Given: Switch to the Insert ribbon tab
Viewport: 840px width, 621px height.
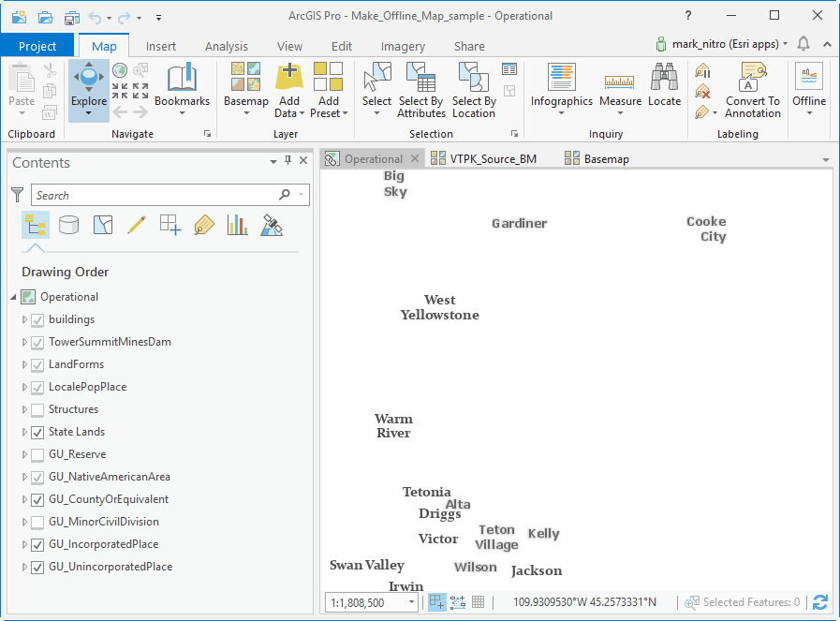Looking at the screenshot, I should (161, 46).
